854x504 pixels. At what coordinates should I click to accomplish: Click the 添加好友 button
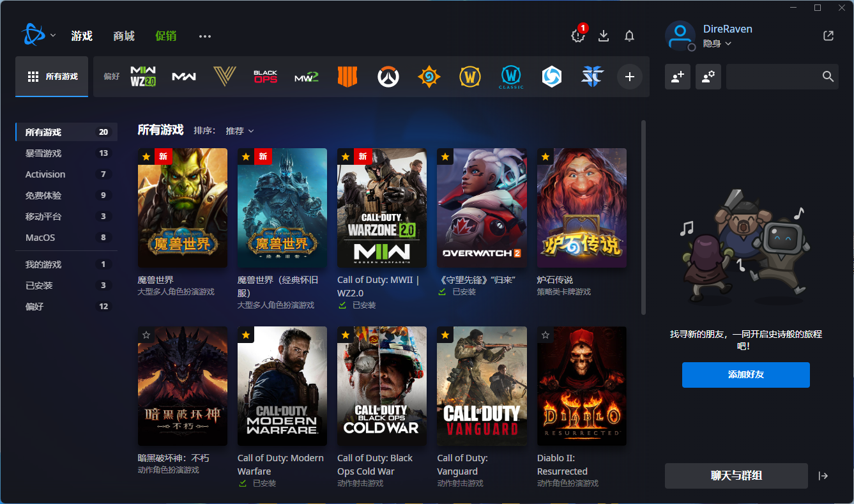[x=745, y=375]
